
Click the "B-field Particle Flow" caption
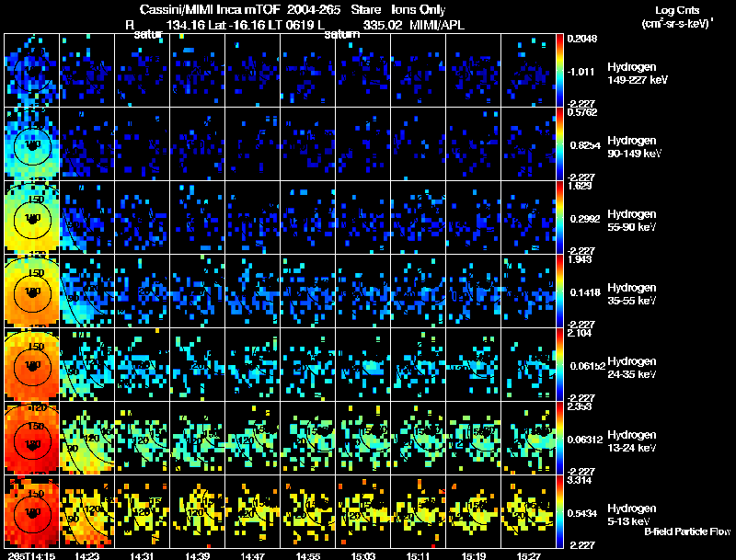(687, 531)
